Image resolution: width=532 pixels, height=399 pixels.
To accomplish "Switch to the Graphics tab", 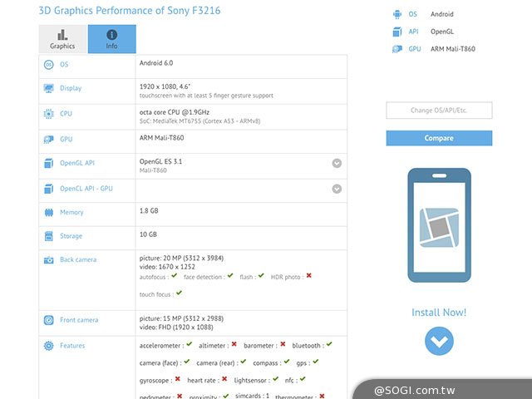I will point(63,39).
